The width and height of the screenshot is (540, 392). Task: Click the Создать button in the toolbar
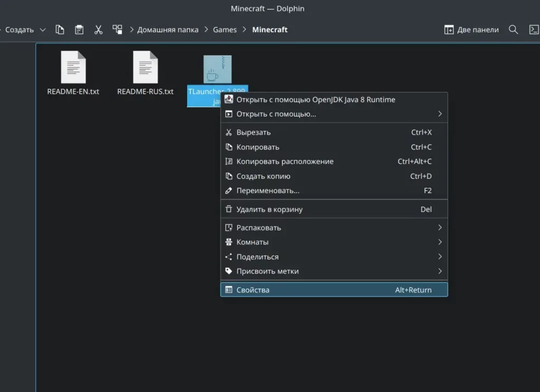point(20,30)
